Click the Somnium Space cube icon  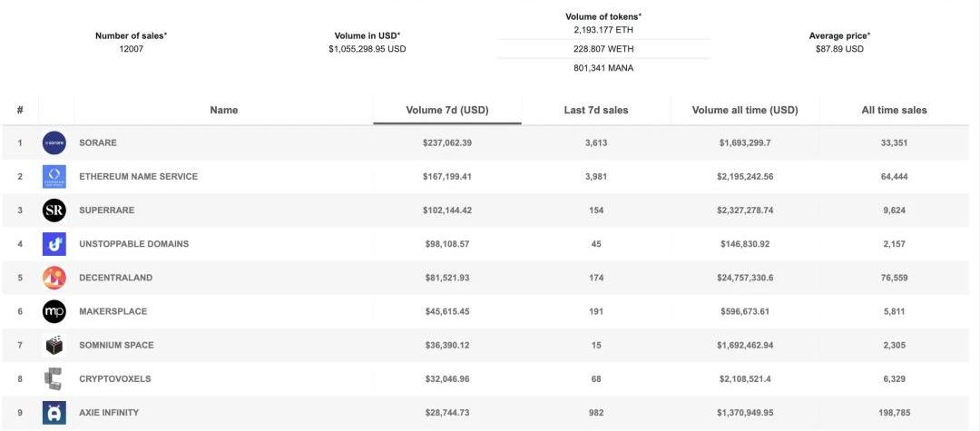[54, 345]
